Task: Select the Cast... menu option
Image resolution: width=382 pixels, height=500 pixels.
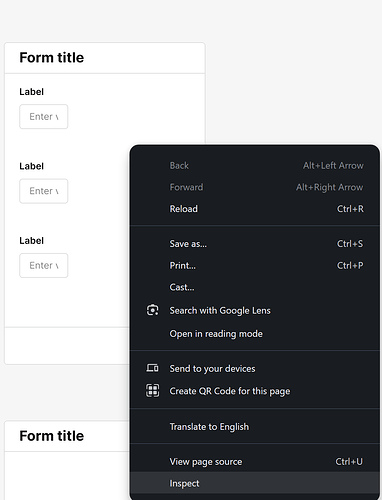Action: pyautogui.click(x=255, y=287)
